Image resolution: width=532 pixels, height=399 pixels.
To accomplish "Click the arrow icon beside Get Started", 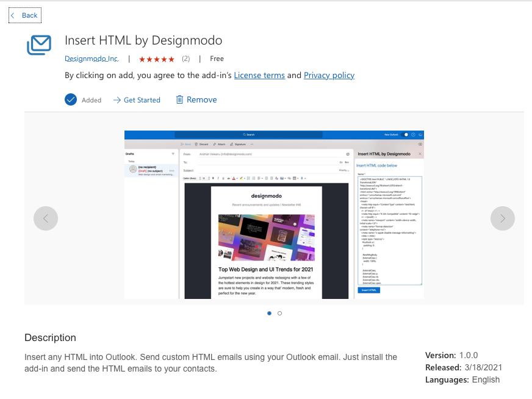I will click(x=117, y=100).
